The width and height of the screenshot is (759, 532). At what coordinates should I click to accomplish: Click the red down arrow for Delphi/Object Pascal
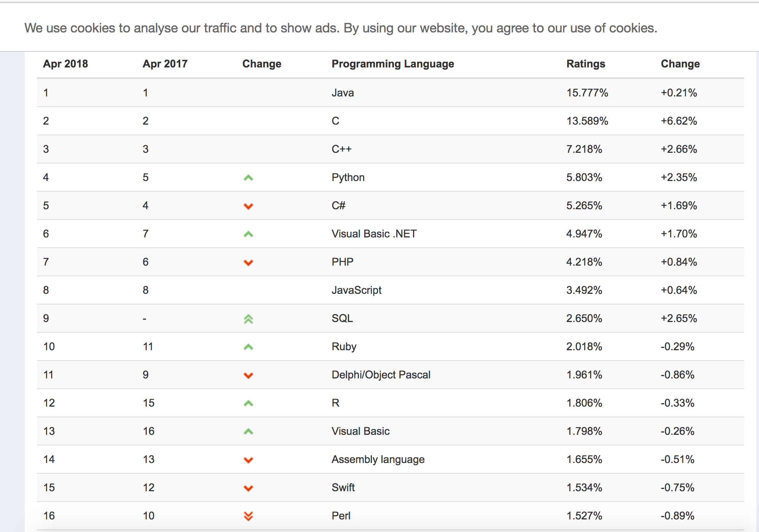(x=248, y=375)
